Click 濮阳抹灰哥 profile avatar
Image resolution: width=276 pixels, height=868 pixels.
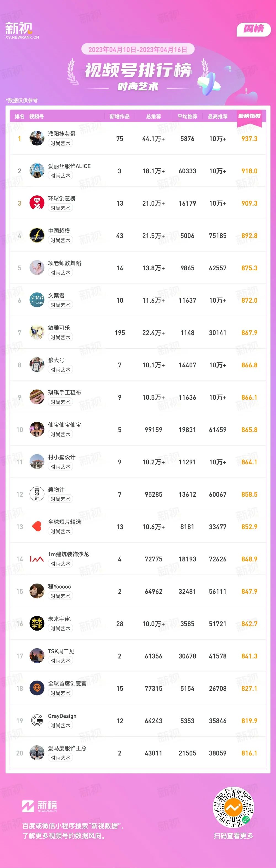37,138
